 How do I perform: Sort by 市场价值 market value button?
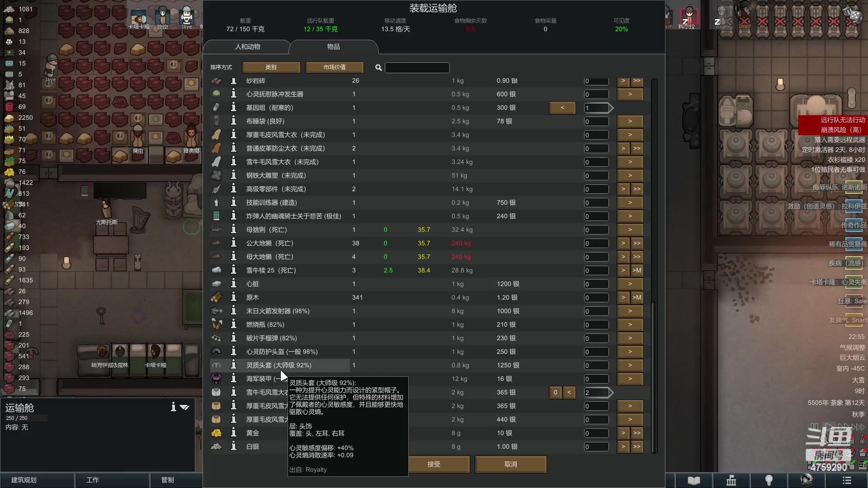pos(334,67)
